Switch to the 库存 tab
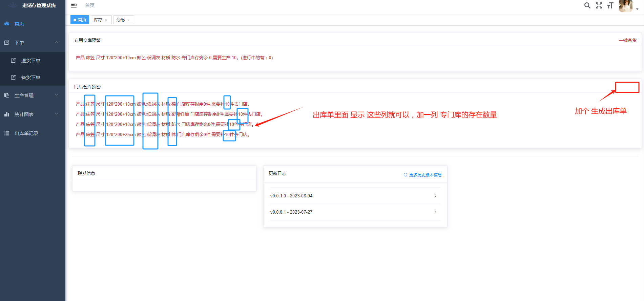 tap(98, 20)
